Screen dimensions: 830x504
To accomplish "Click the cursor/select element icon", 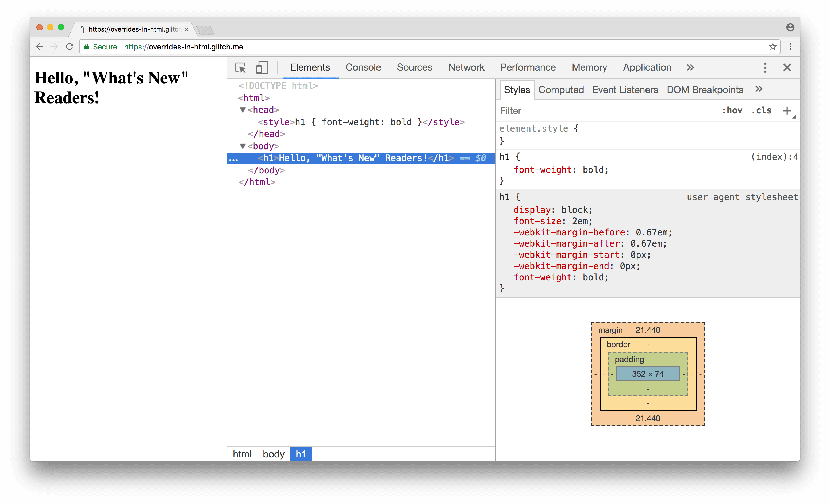I will (241, 66).
